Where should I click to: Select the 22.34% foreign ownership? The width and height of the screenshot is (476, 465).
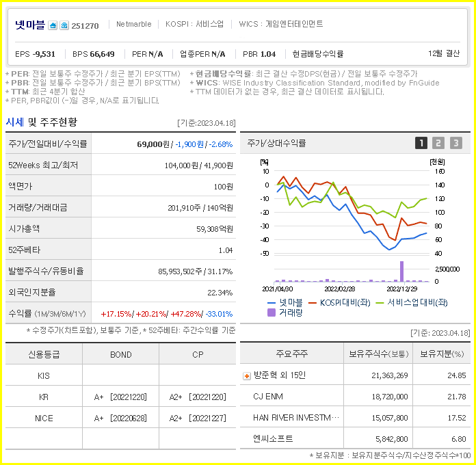point(220,293)
